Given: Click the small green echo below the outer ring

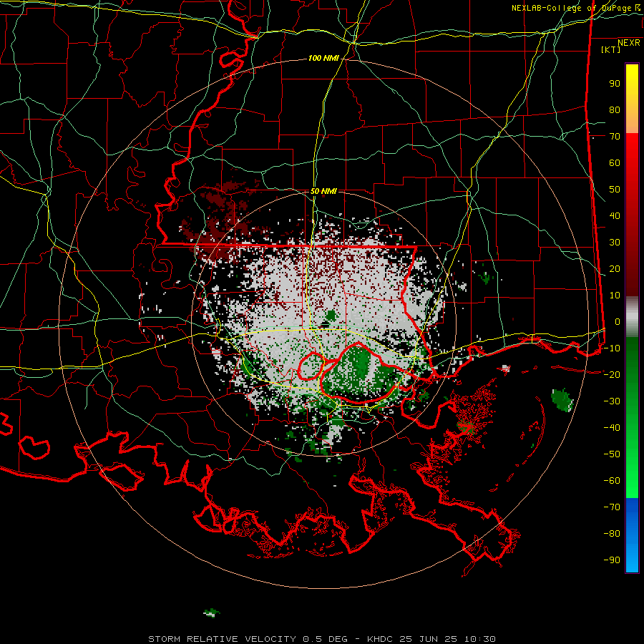Looking at the screenshot, I should pyautogui.click(x=212, y=613).
